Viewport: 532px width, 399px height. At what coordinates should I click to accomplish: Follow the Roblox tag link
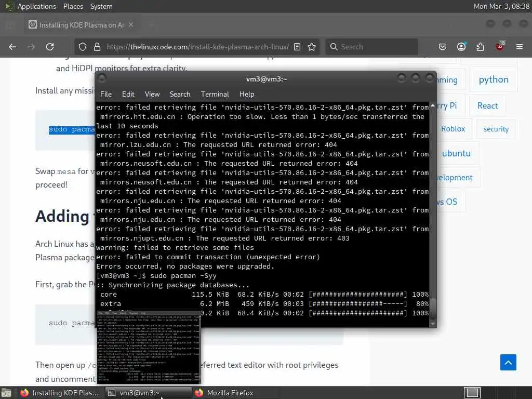click(453, 129)
